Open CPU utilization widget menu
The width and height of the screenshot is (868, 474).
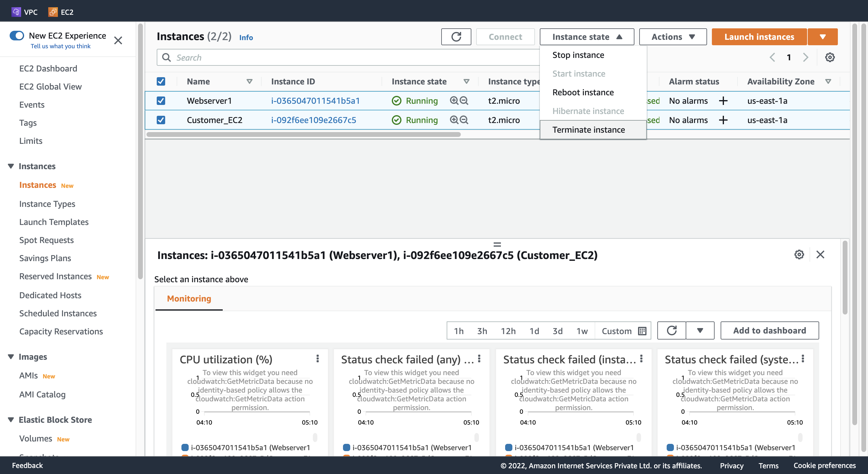click(317, 359)
